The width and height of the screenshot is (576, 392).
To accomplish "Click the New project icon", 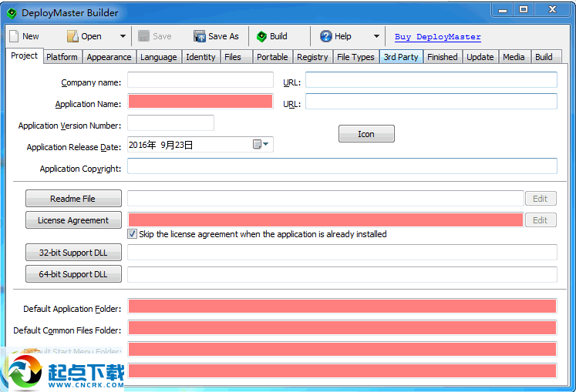I will point(14,36).
